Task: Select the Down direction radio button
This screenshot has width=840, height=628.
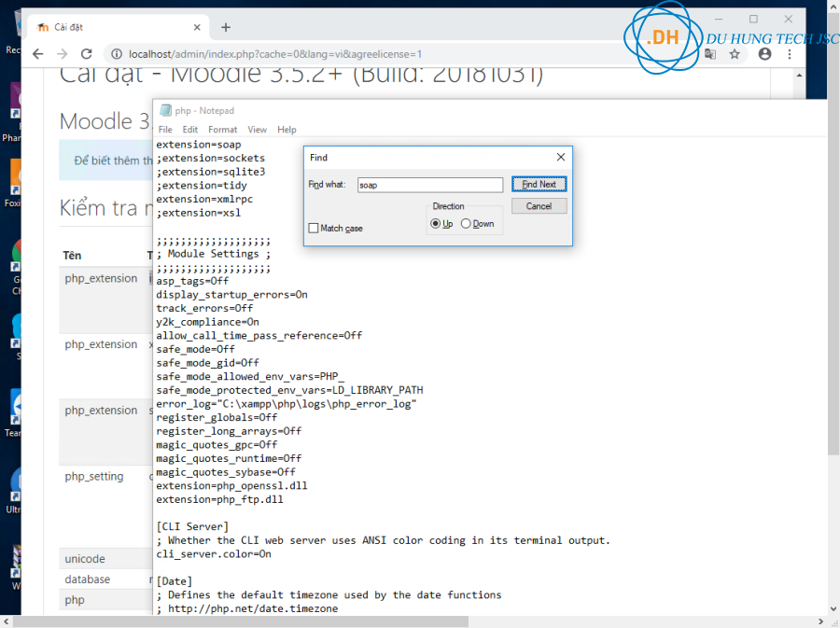Action: point(466,224)
